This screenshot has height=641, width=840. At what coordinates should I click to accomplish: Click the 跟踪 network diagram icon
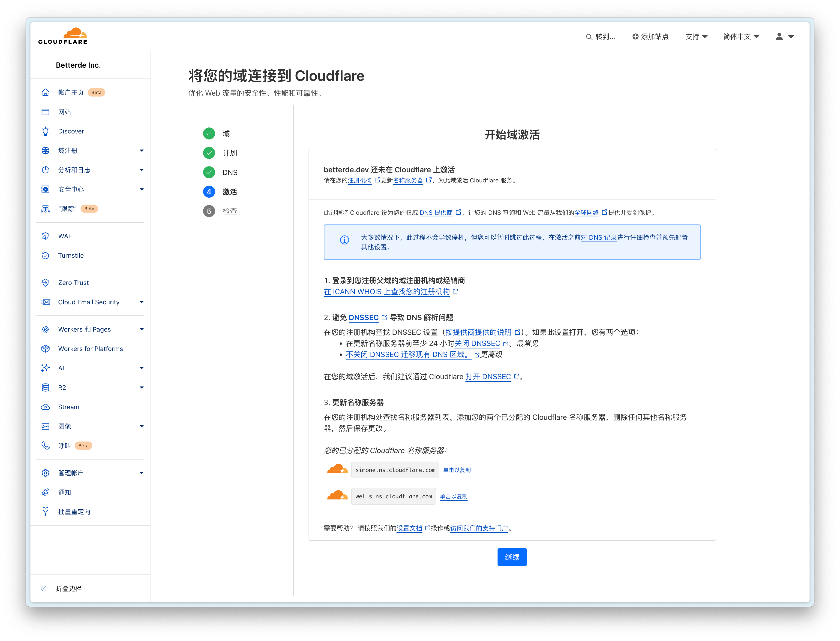point(45,209)
